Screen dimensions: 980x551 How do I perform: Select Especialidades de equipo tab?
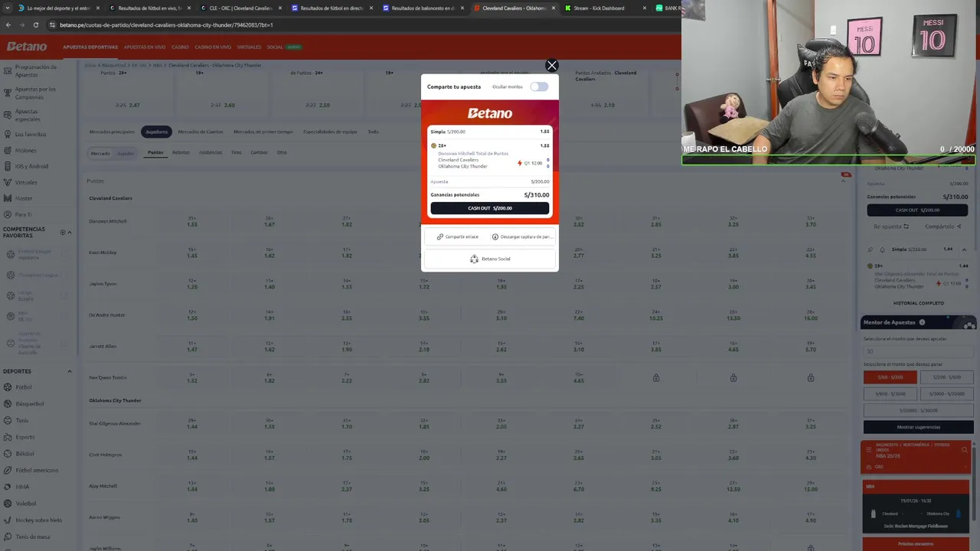coord(330,132)
